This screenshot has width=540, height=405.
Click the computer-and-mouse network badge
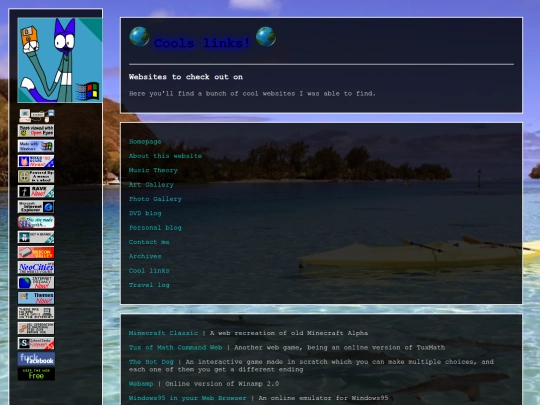(x=36, y=116)
